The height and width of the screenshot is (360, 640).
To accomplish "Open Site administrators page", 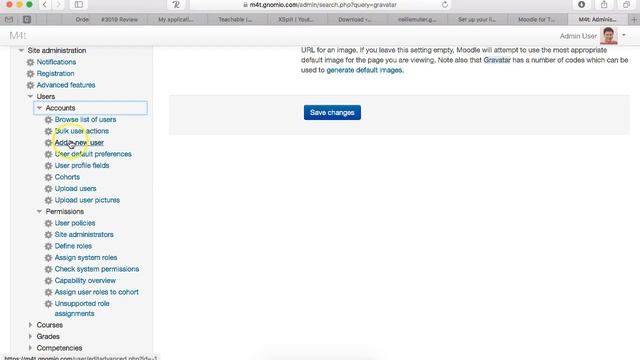I will [x=84, y=234].
